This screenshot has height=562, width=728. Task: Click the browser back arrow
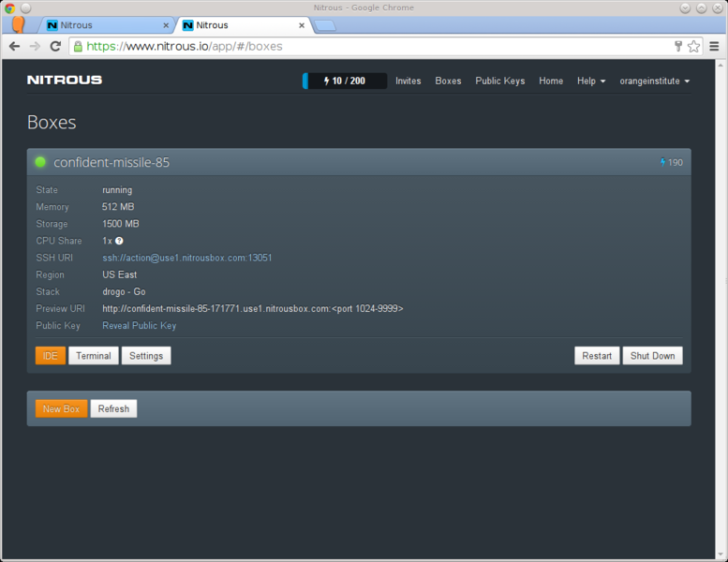coord(14,46)
